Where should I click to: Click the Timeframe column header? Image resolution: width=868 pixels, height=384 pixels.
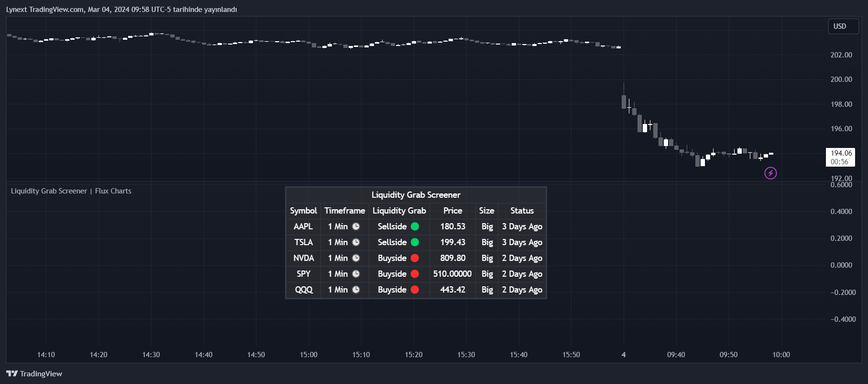click(x=345, y=211)
